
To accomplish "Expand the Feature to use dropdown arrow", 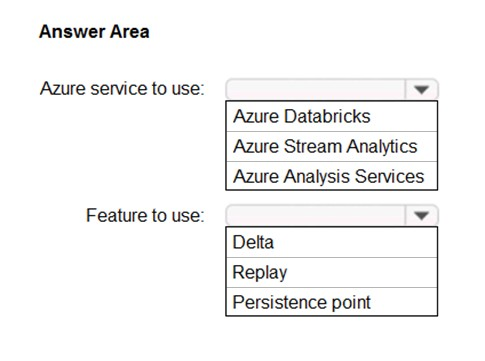I will coord(421,215).
